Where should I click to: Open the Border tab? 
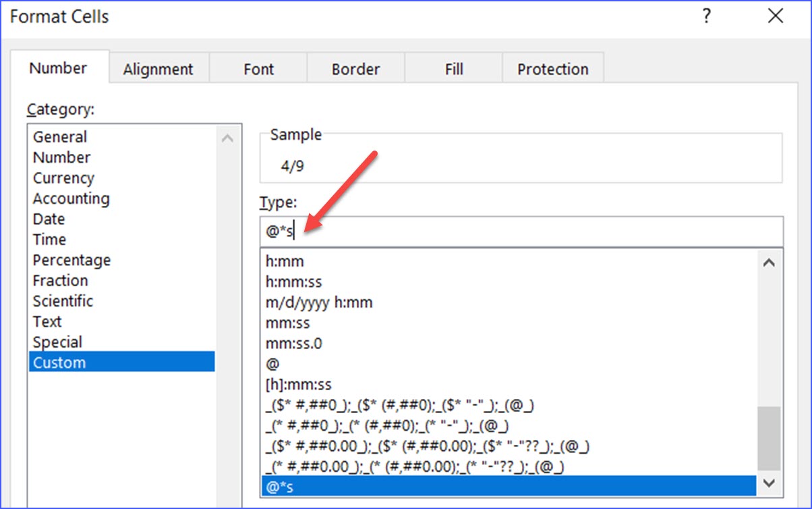coord(355,68)
